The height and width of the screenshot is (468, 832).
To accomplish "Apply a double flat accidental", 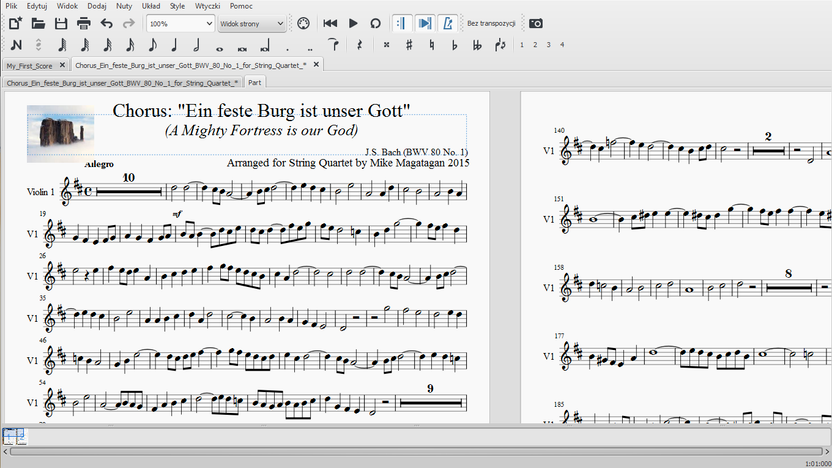I will click(x=477, y=45).
